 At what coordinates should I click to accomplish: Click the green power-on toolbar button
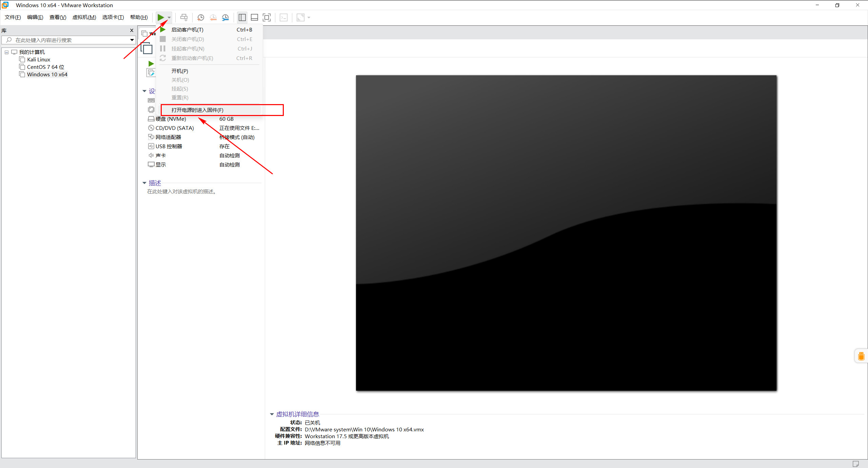pyautogui.click(x=160, y=17)
